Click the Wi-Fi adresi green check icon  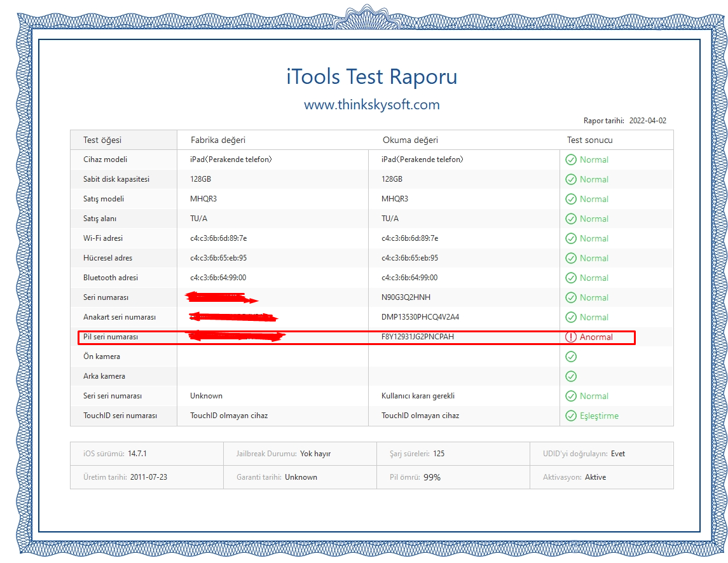click(570, 238)
